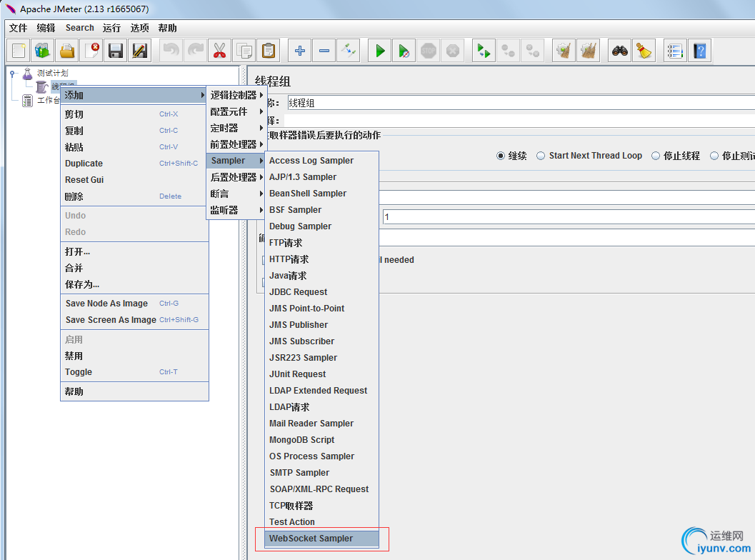Click the Close test plan icon
The width and height of the screenshot is (755, 560).
point(91,51)
